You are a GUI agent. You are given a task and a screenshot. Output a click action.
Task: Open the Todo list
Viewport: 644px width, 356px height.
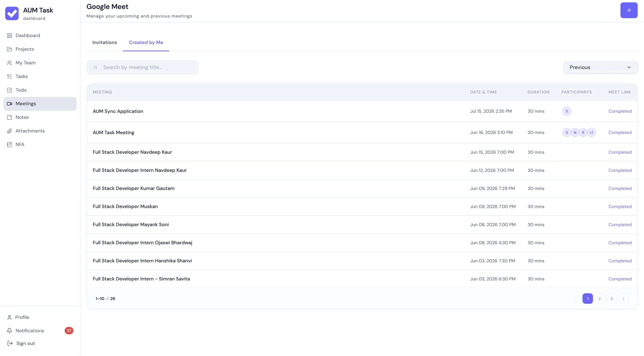[x=40, y=90]
